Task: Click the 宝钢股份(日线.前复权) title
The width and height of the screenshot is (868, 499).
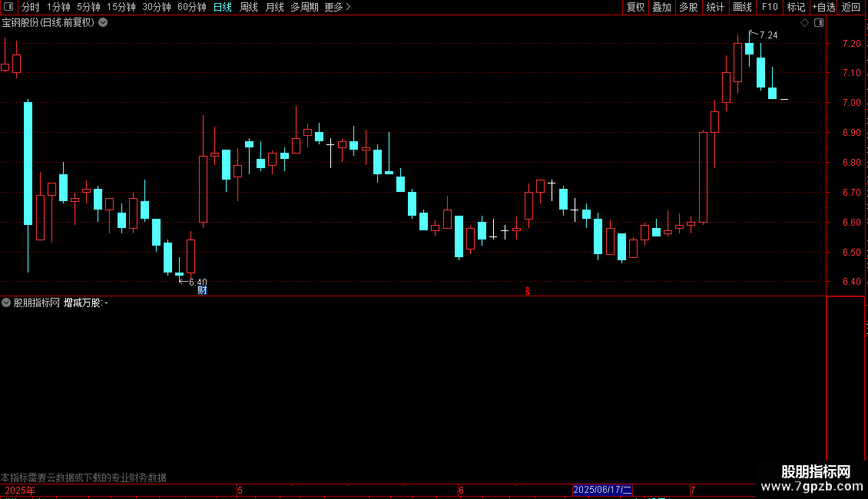Action: coord(48,23)
